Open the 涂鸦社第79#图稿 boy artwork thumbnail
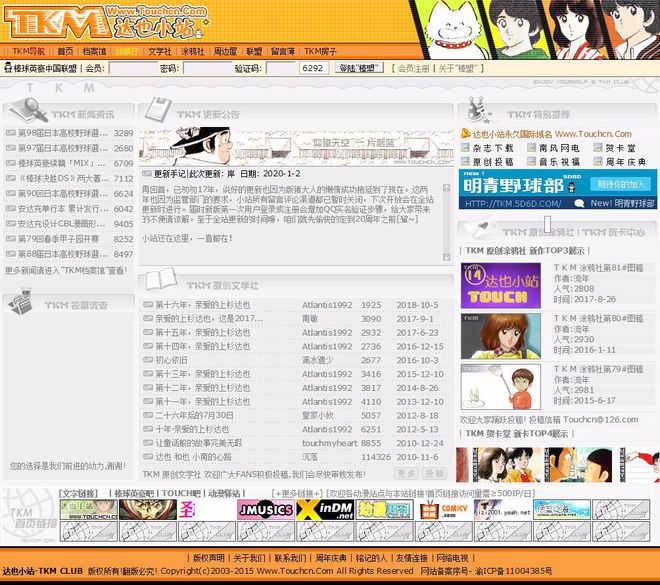This screenshot has width=660, height=585. [x=500, y=387]
